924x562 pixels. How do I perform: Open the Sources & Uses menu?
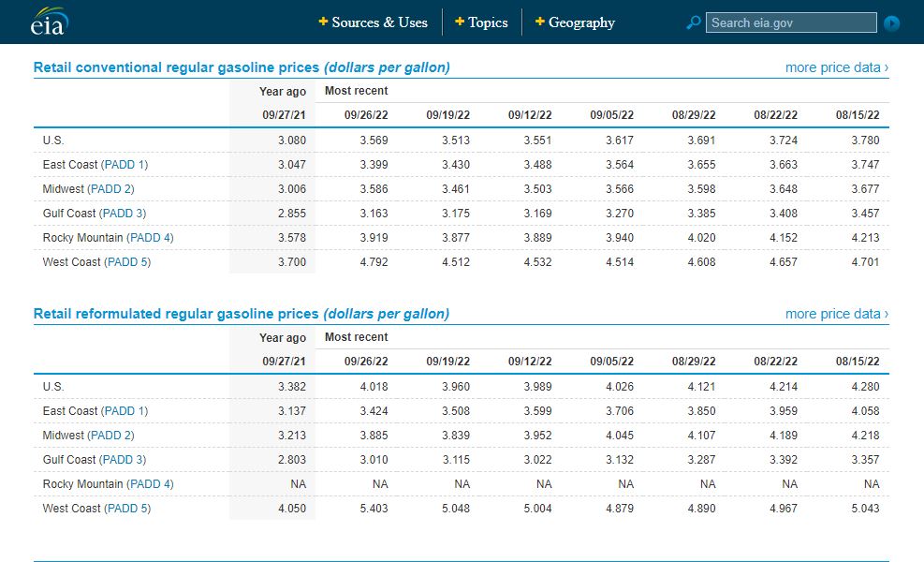[381, 22]
